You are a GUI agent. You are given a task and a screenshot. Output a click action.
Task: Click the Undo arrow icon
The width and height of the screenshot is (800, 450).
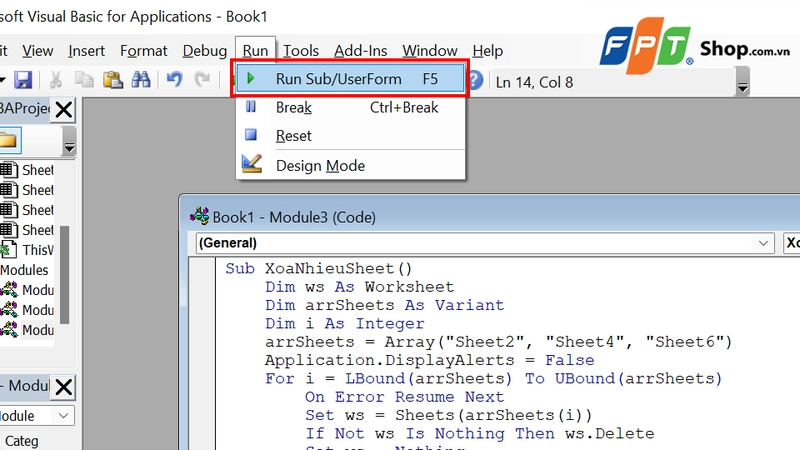[x=174, y=80]
